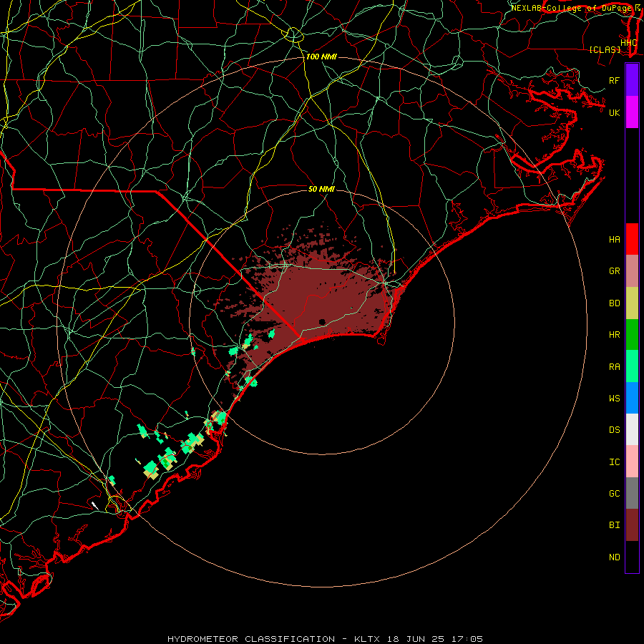
Task: Click the 'UK' legend label
Action: click(614, 112)
